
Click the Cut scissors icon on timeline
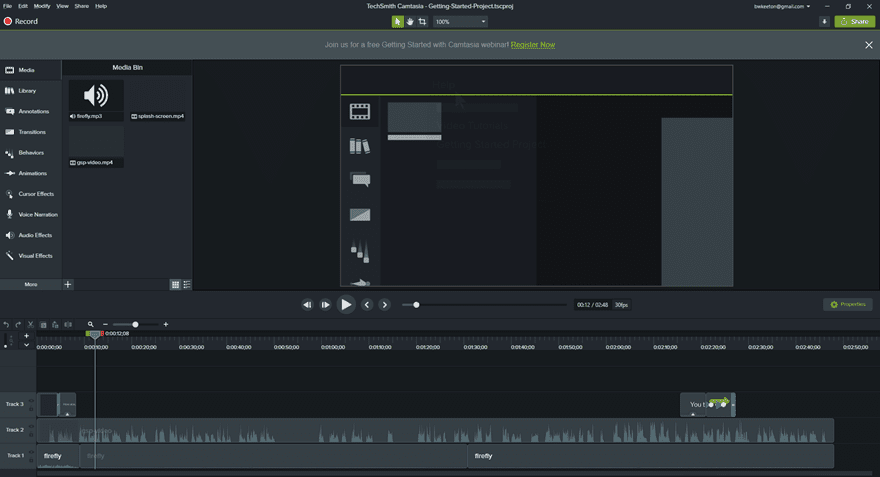[x=30, y=324]
